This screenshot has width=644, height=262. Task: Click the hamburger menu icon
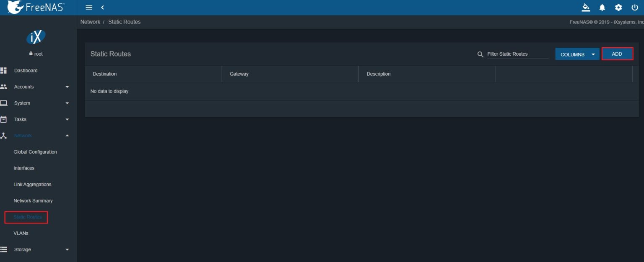pos(88,7)
